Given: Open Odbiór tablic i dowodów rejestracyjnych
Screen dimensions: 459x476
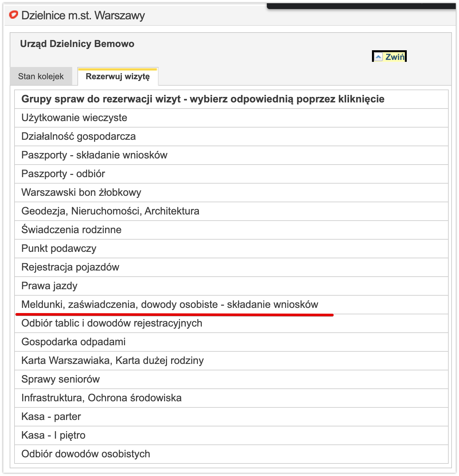Looking at the screenshot, I should pyautogui.click(x=231, y=323).
